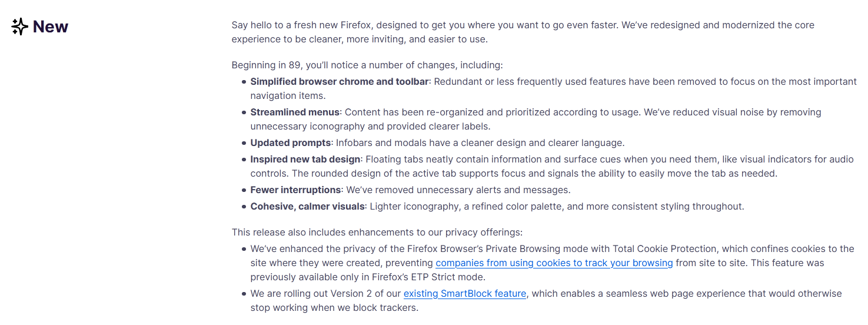Click the sparkle icon beside New

click(20, 26)
